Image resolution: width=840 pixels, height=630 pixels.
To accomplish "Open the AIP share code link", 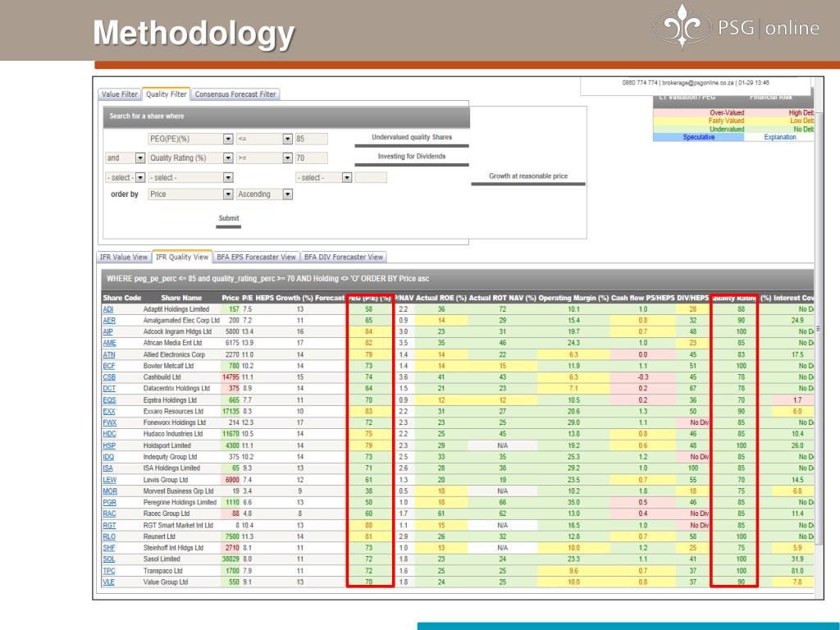I will pos(107,331).
